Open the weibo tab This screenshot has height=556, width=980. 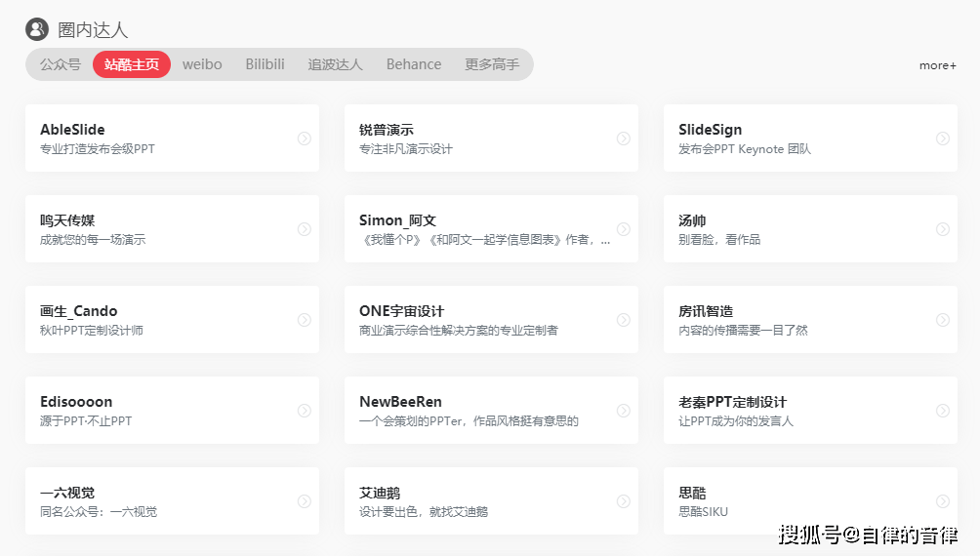click(202, 64)
